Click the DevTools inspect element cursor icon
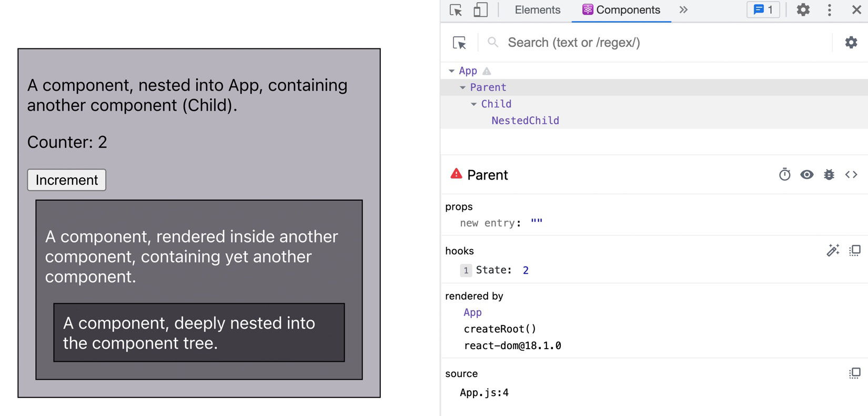The height and width of the screenshot is (416, 868). (456, 10)
